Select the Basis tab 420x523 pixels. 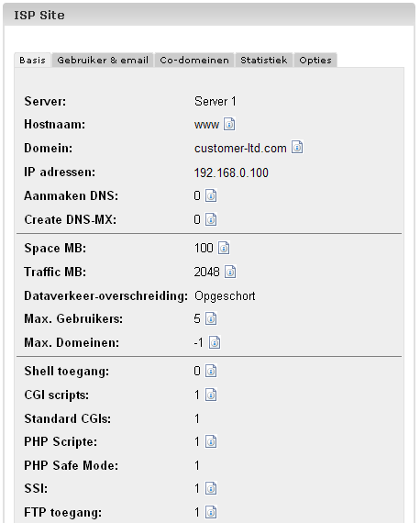(x=32, y=60)
